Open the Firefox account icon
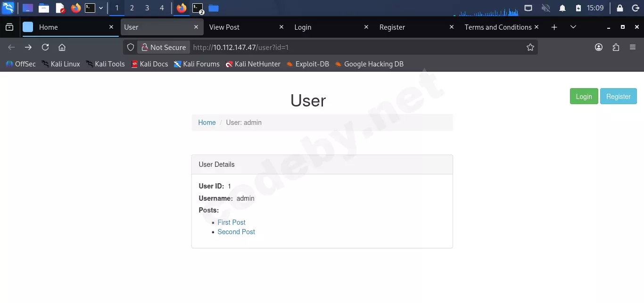This screenshot has width=644, height=303. [x=599, y=47]
